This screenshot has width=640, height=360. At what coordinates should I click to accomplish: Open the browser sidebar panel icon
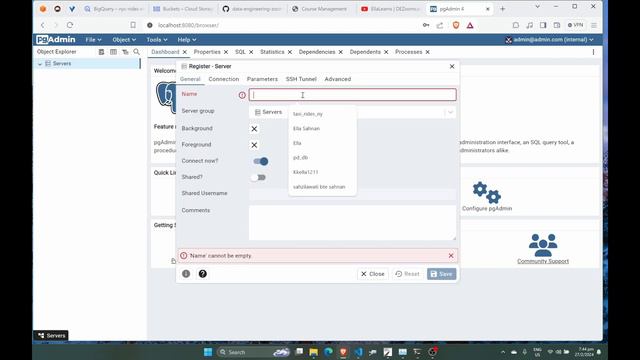[x=543, y=25]
